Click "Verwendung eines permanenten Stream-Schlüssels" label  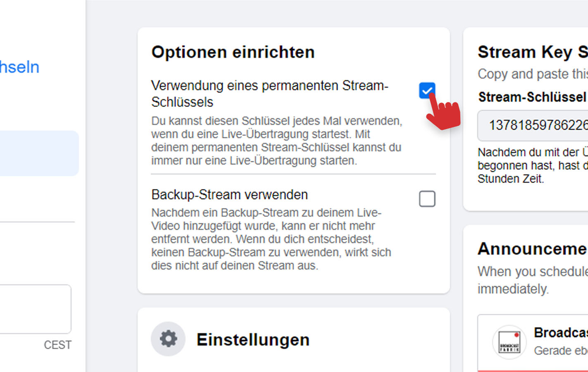(x=269, y=93)
